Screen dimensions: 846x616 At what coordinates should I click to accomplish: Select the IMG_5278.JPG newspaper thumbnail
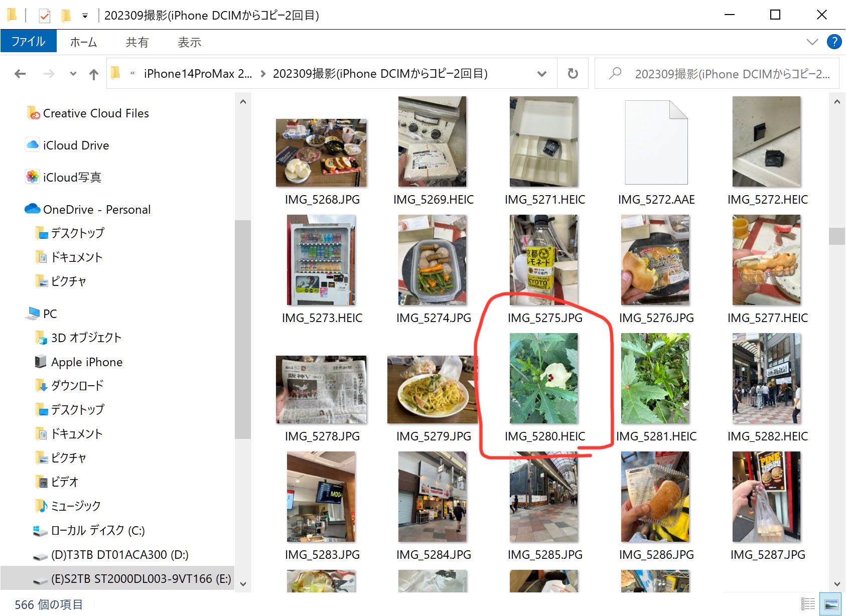pos(321,390)
